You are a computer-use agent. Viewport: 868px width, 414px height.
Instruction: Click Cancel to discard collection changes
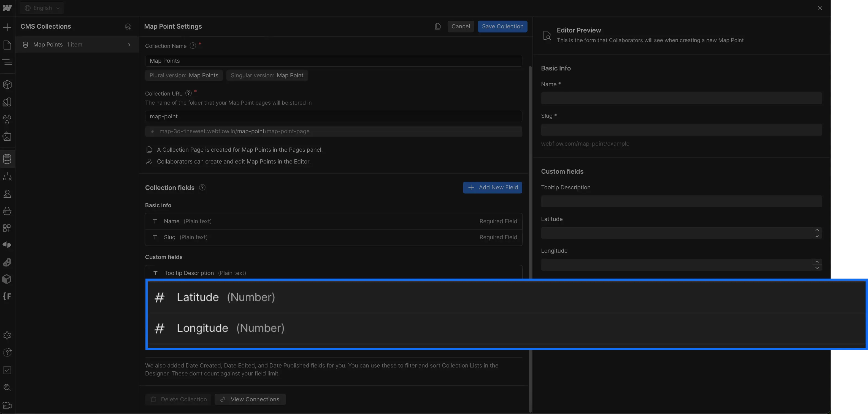461,26
